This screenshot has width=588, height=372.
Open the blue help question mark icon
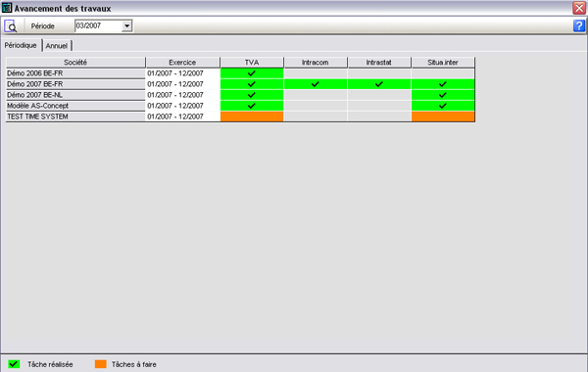click(x=578, y=25)
